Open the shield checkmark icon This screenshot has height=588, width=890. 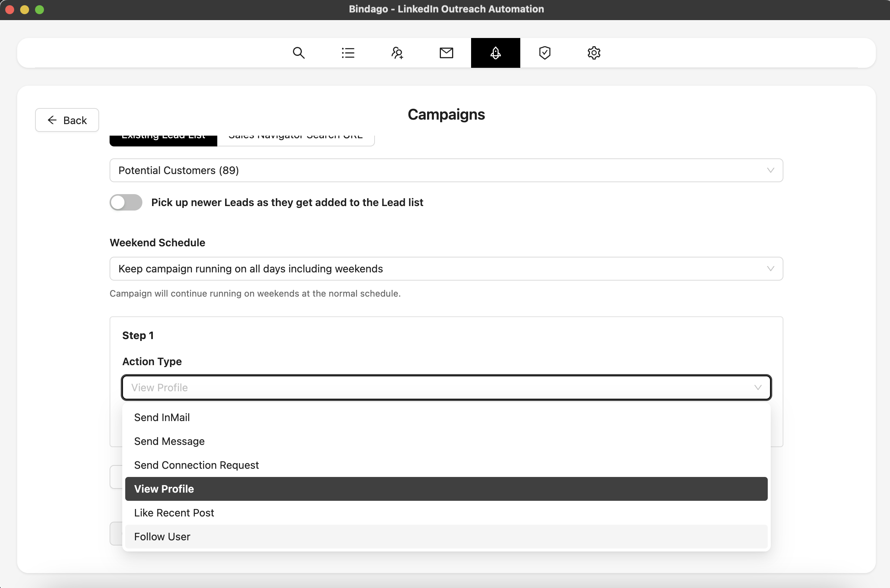pyautogui.click(x=545, y=53)
